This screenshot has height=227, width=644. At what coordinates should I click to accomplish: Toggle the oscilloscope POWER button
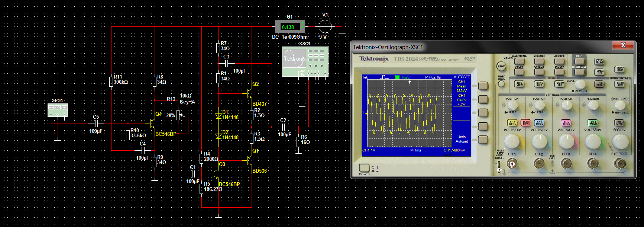point(364,168)
